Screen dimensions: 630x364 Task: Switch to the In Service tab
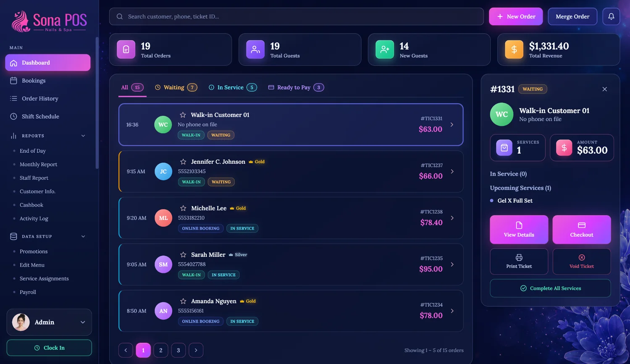click(233, 87)
